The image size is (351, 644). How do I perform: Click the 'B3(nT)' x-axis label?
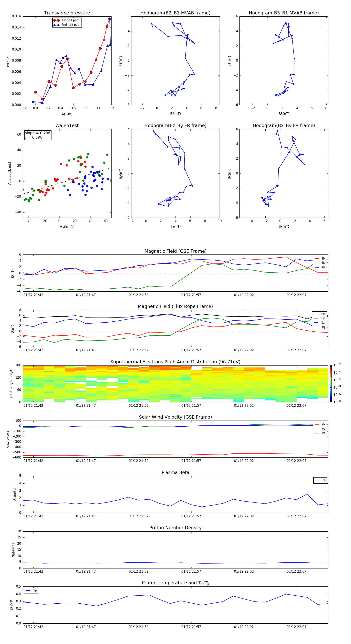click(x=284, y=114)
